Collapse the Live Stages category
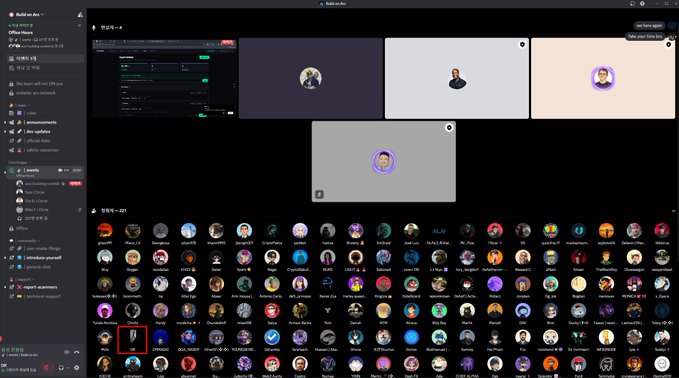The image size is (679, 378). pyautogui.click(x=19, y=162)
